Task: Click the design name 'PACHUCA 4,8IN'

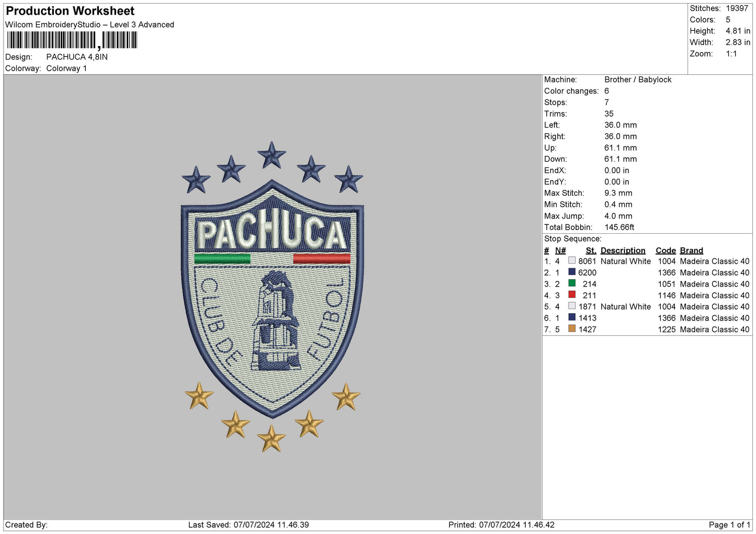Action: [x=77, y=57]
